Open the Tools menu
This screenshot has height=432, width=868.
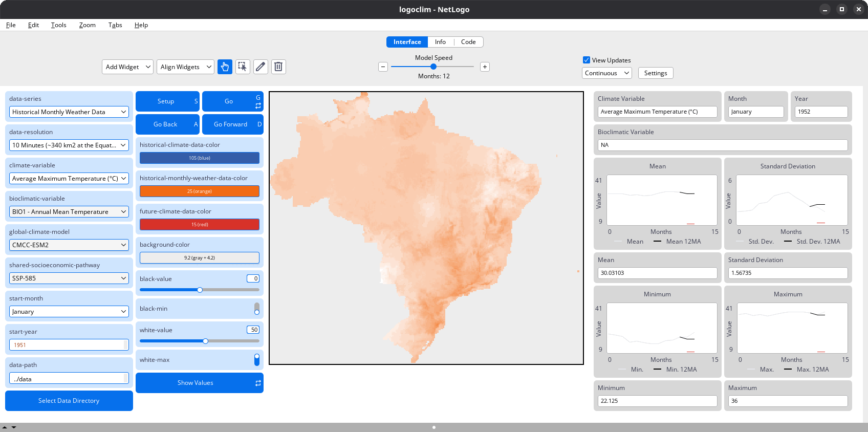(x=58, y=25)
